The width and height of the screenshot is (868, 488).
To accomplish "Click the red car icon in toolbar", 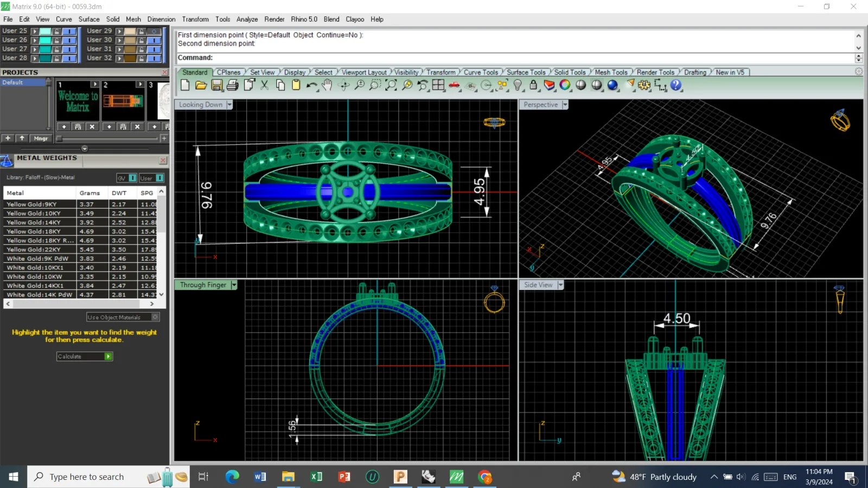I will pos(455,85).
